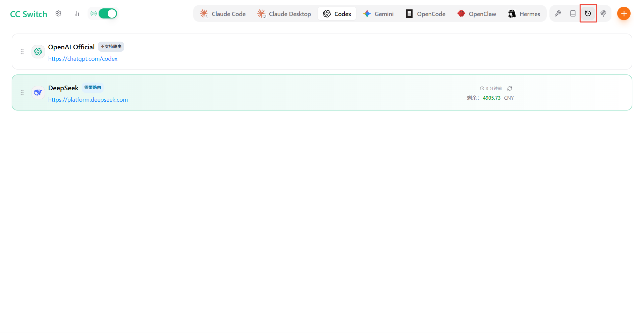Click the 需要路由 badge
This screenshot has height=333, width=644.
point(93,88)
